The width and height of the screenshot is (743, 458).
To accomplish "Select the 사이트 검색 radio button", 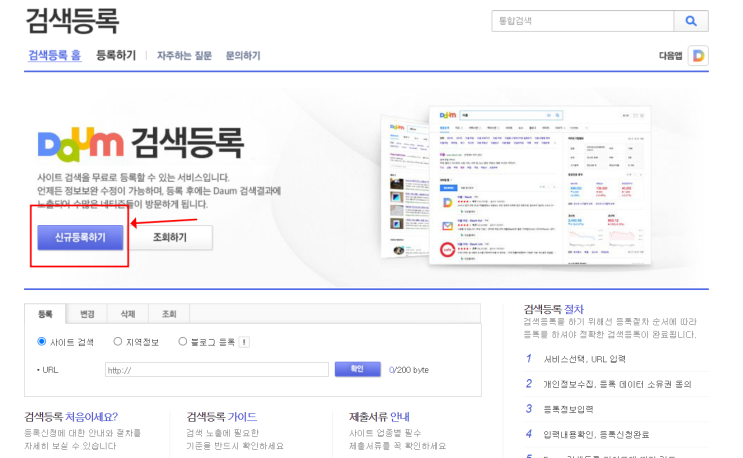I will pos(42,341).
